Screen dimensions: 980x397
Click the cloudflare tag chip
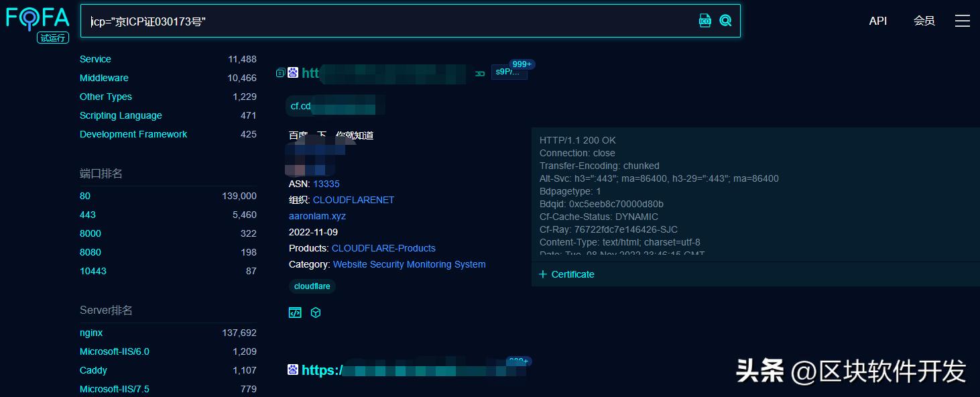tap(312, 286)
